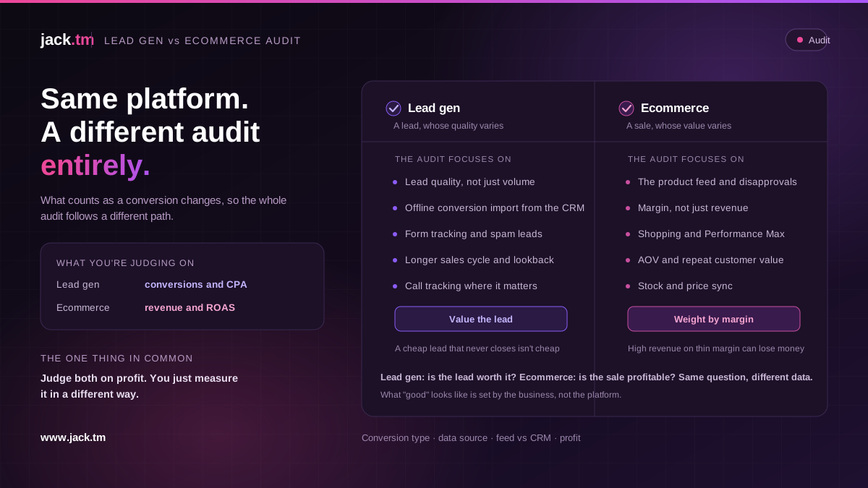
Task: Click 'What counts as a conversion changes' paragraph
Action: click(163, 208)
